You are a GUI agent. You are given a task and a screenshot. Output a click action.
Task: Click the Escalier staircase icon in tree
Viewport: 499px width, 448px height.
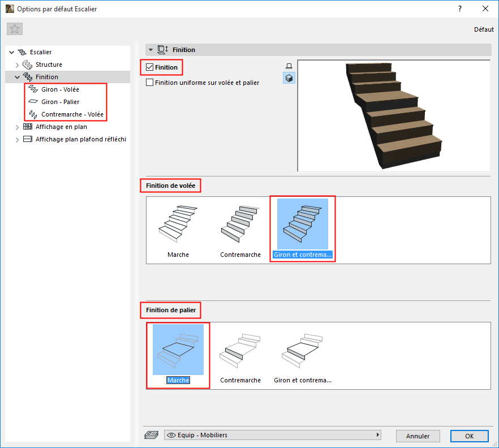tap(21, 52)
